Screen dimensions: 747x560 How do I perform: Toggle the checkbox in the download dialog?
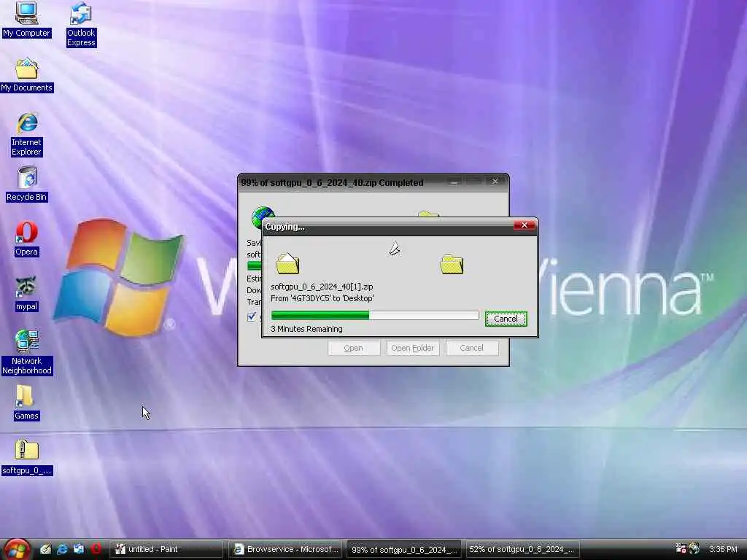pos(252,316)
